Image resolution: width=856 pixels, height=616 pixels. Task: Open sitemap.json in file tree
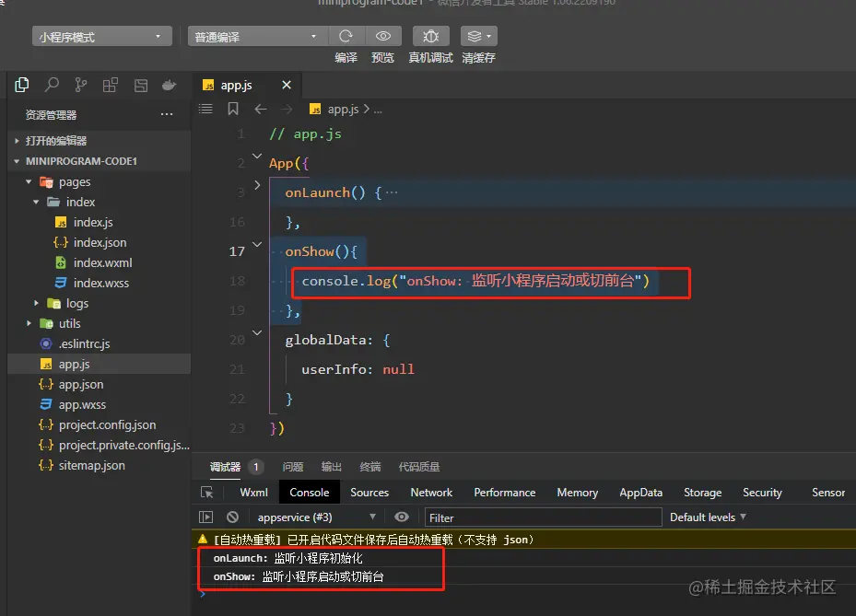click(92, 465)
